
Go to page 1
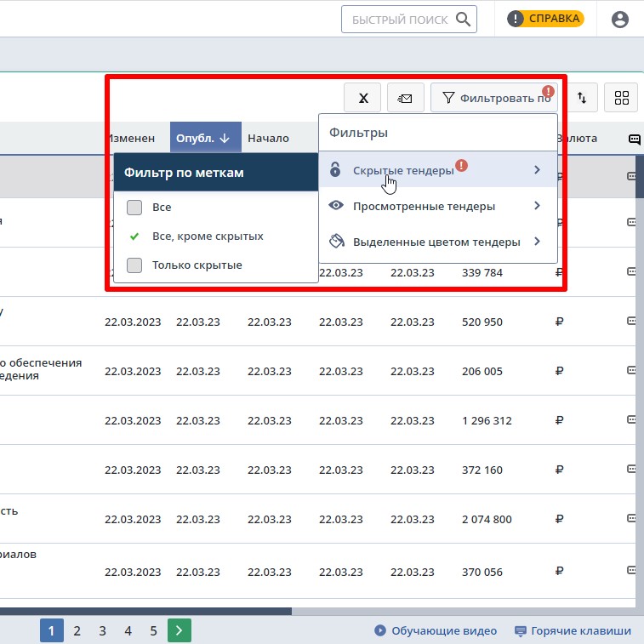[x=51, y=630]
